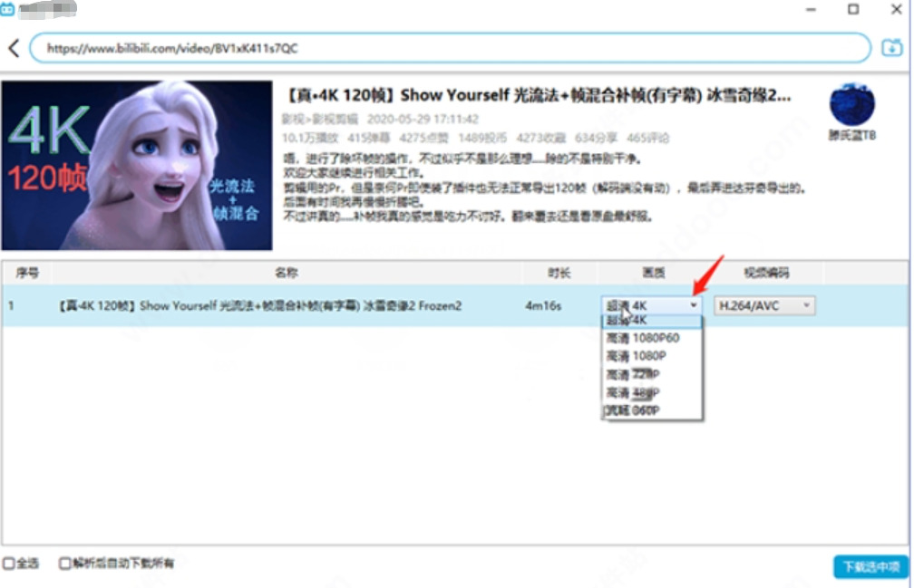The image size is (914, 588).
Task: Open the H.264/AVC video codec dropdown
Action: (764, 305)
